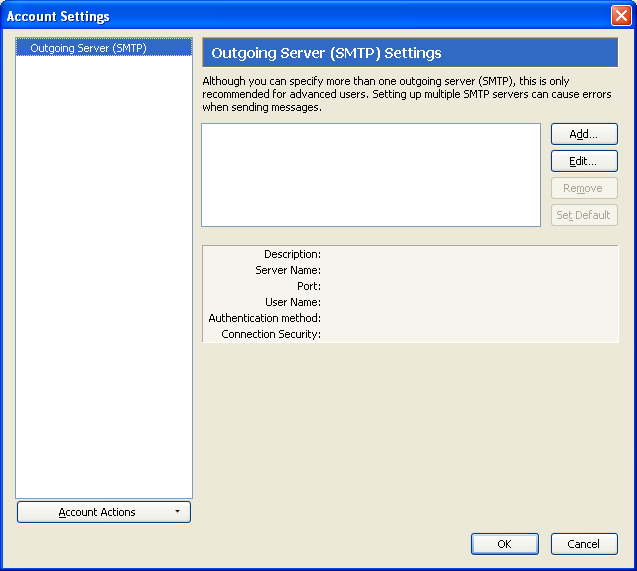Screen dimensions: 637x571
Task: Select Outgoing Server (SMTP) in the account tree
Action: coord(104,48)
